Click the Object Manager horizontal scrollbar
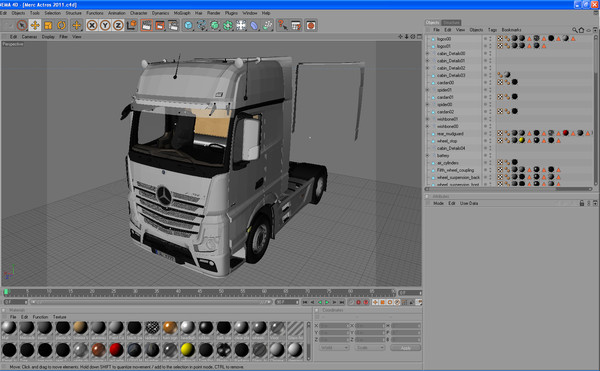600x371 pixels. click(509, 189)
